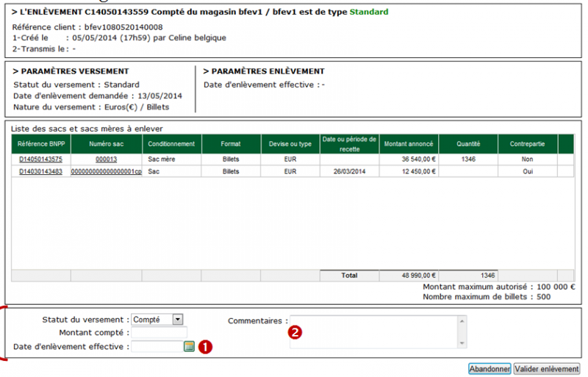Select the Contrepartie value Non

click(x=527, y=159)
